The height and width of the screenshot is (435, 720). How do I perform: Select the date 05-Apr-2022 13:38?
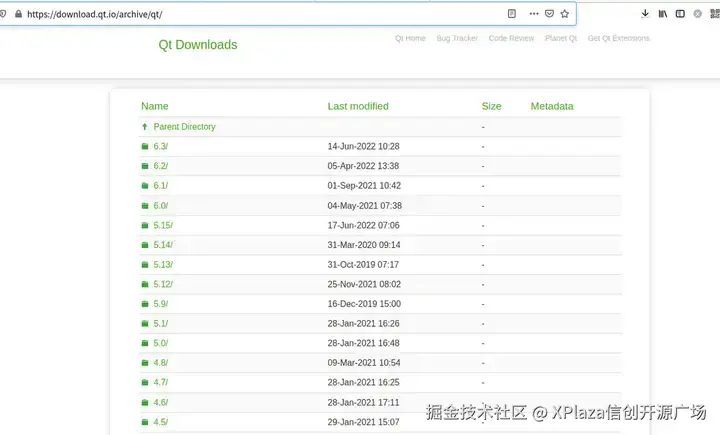coord(363,166)
